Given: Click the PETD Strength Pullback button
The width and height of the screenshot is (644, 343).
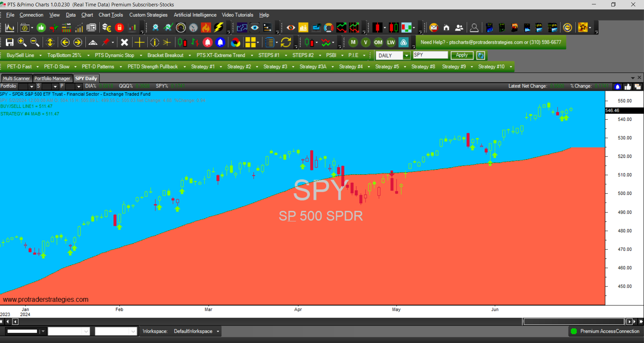Looking at the screenshot, I should pyautogui.click(x=153, y=67).
